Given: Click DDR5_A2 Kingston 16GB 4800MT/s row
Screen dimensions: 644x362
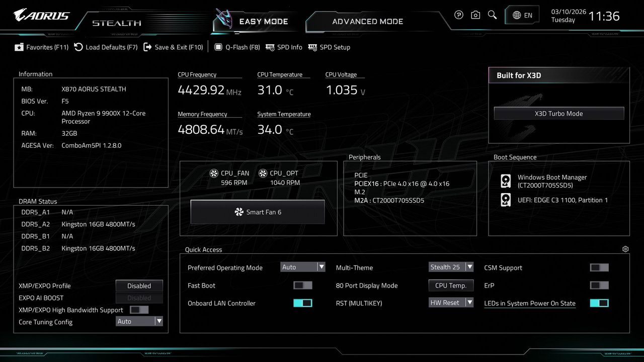Looking at the screenshot, I should pos(78,224).
